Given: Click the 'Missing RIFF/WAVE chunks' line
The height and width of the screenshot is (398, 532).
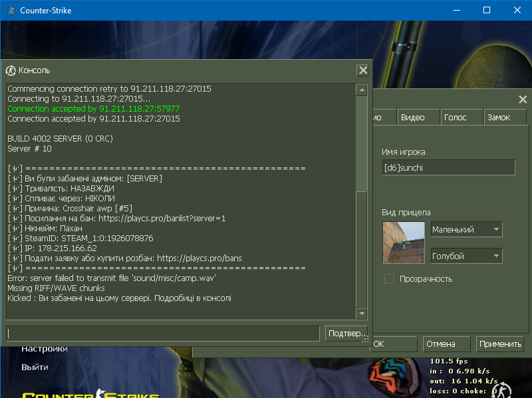Looking at the screenshot, I should tap(56, 288).
